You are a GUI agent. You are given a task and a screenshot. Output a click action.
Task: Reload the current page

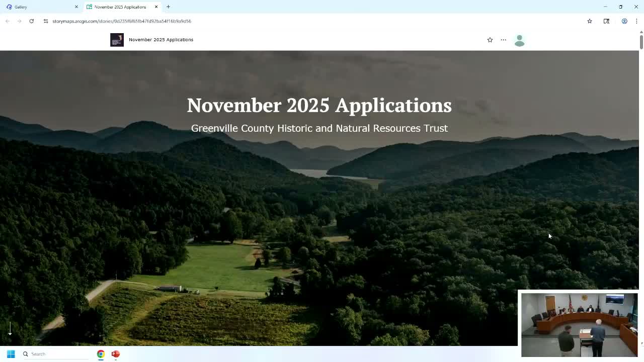pos(31,21)
